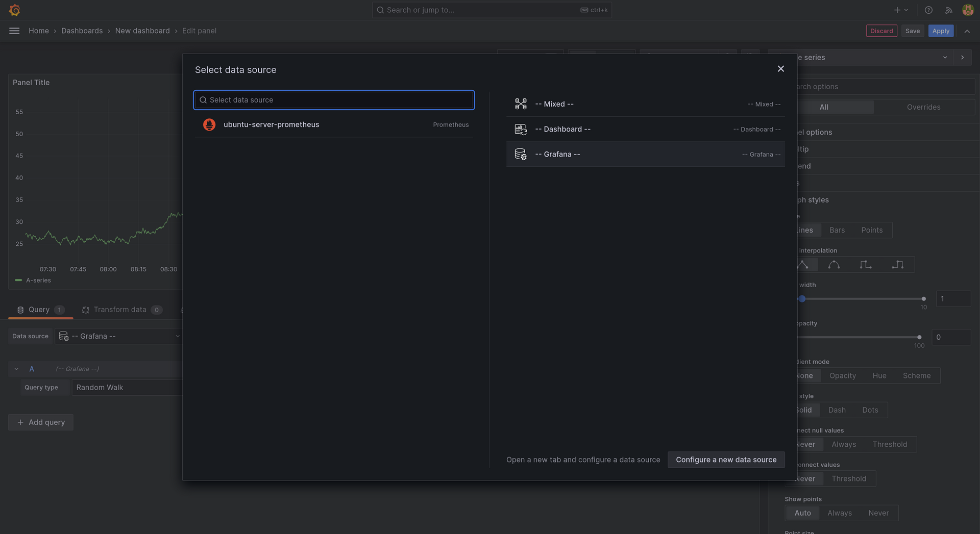Screen dimensions: 980x534
Task: Click the plus icon in Add query
Action: (20, 422)
